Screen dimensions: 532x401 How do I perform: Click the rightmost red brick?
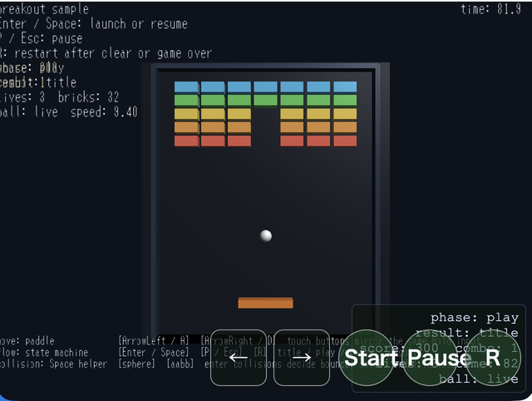pyautogui.click(x=345, y=141)
